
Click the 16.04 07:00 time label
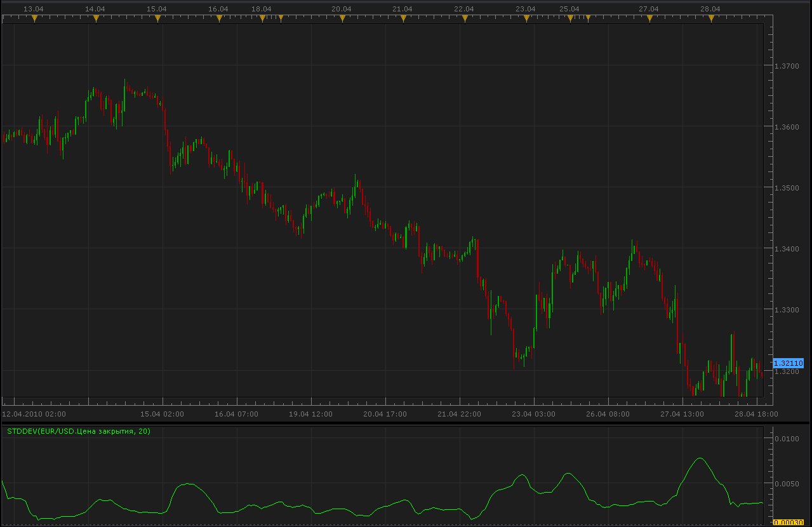pyautogui.click(x=237, y=414)
